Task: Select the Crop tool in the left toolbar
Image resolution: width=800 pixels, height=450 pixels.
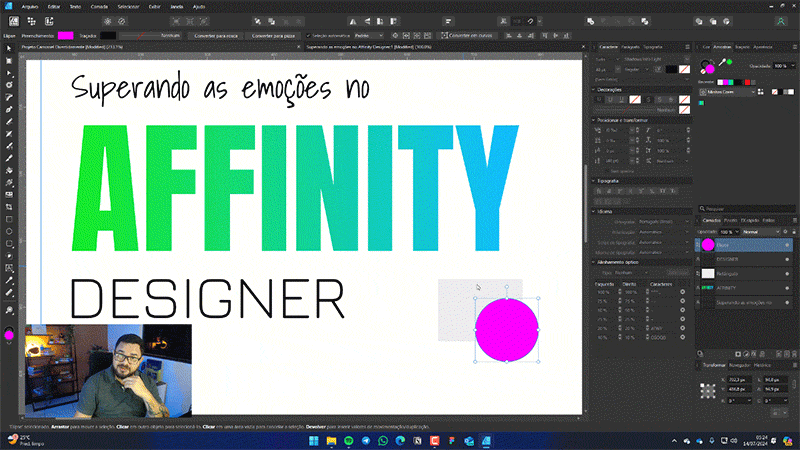Action: coord(9,207)
